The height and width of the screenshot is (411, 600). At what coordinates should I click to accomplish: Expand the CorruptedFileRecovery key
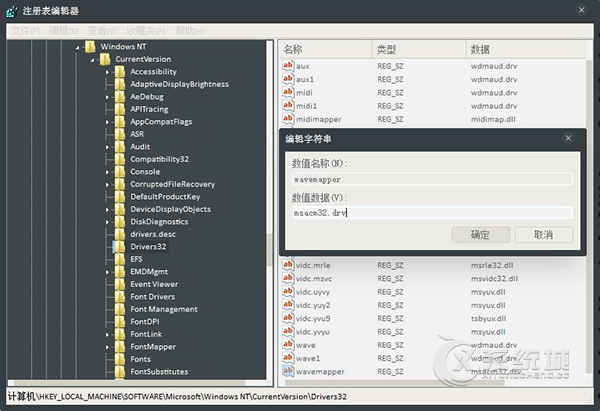coord(107,184)
